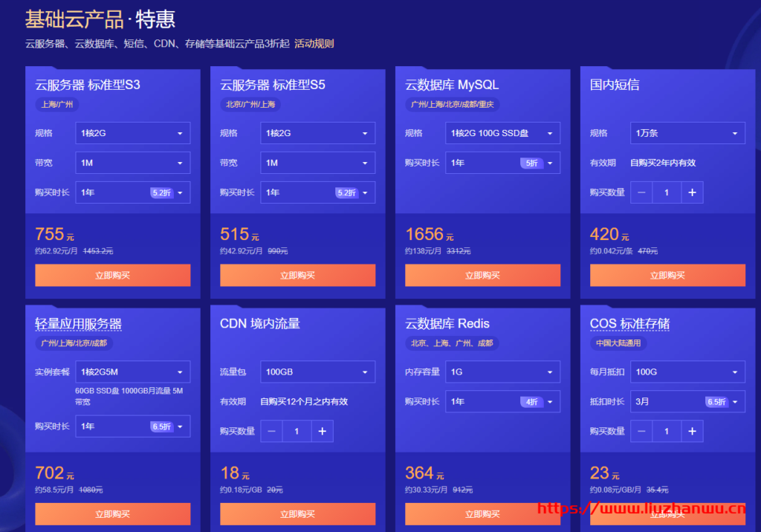Click 立即购买 on CDN 境内流量 card
This screenshot has height=532, width=761.
[297, 514]
